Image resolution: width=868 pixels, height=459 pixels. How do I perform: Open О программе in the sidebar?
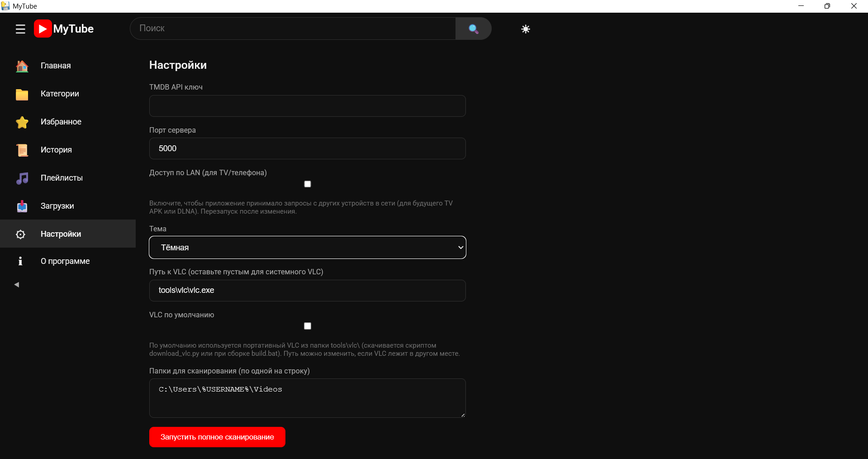pyautogui.click(x=68, y=261)
